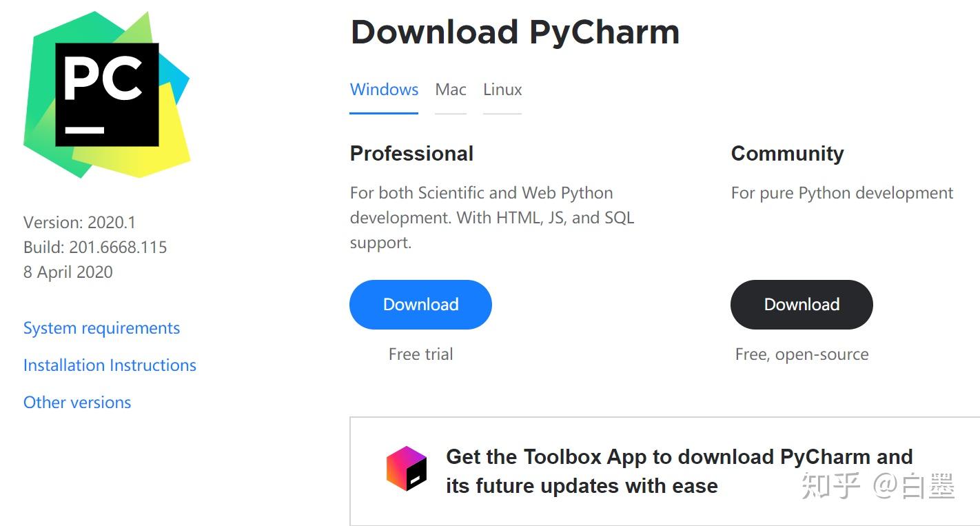Open the System requirements link

point(101,327)
